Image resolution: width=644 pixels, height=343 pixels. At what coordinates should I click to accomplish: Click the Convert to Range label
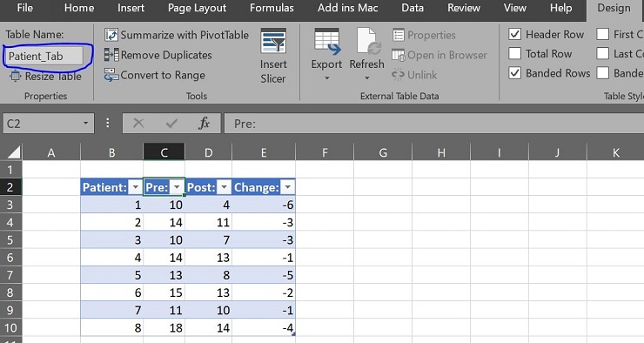pos(163,75)
